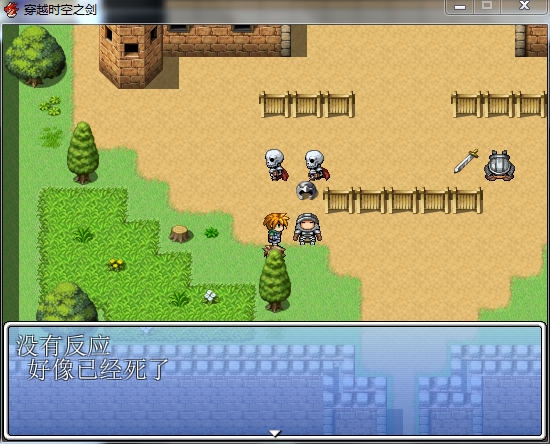The height and width of the screenshot is (444, 550).
Task: Click the right skeleton with red cape
Action: coord(317,166)
